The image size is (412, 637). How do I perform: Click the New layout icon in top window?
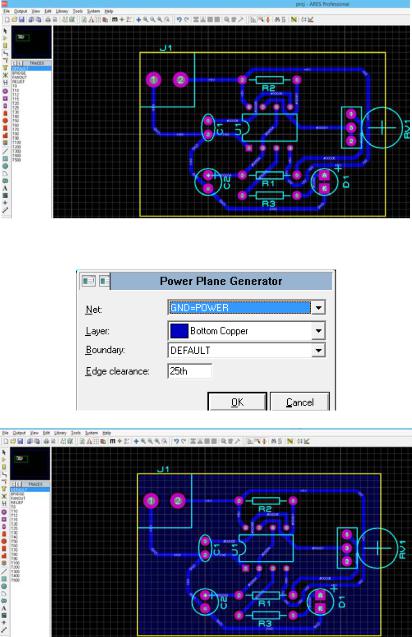click(x=7, y=20)
